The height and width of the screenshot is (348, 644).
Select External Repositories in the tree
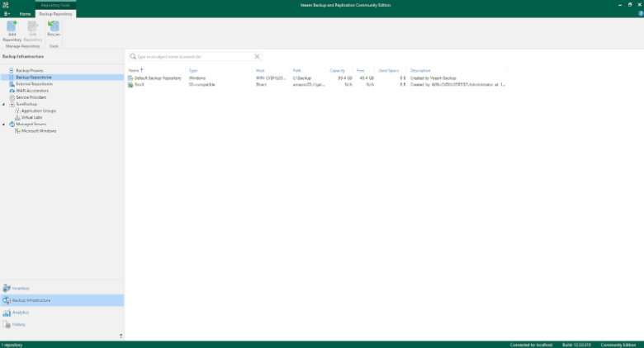(35, 84)
